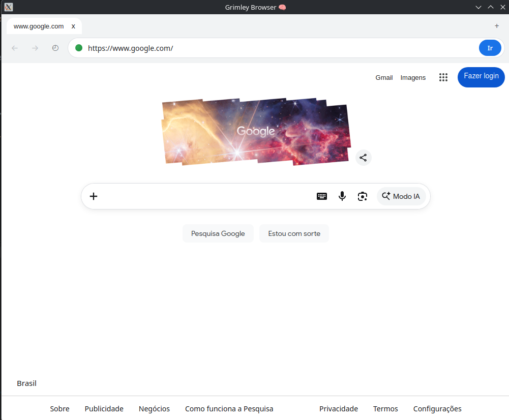Minimize the Grimley Browser window
This screenshot has height=420, width=509.
(x=478, y=7)
